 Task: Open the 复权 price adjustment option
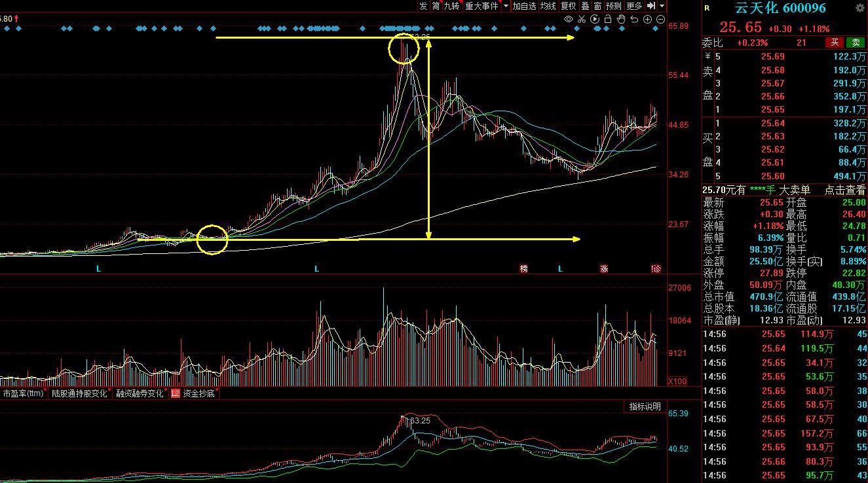(x=569, y=6)
